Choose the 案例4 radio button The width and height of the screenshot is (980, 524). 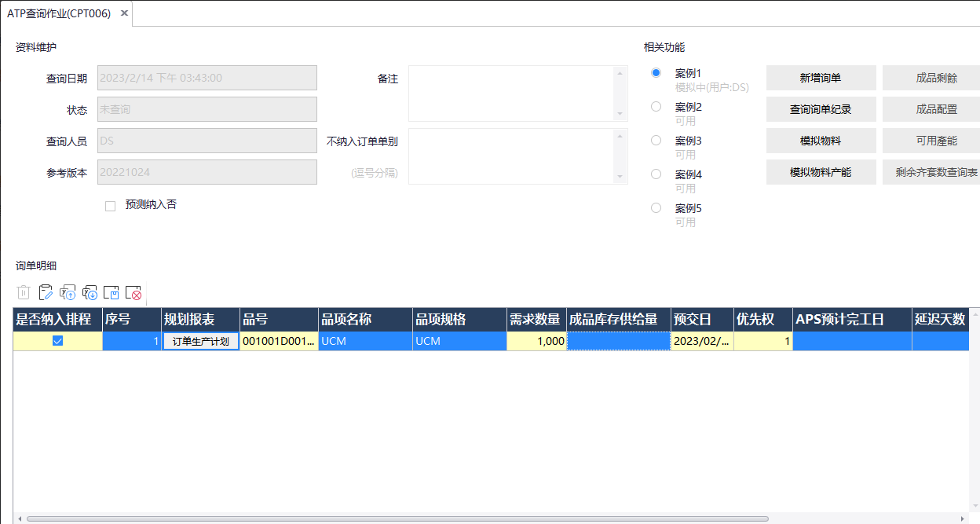click(656, 174)
